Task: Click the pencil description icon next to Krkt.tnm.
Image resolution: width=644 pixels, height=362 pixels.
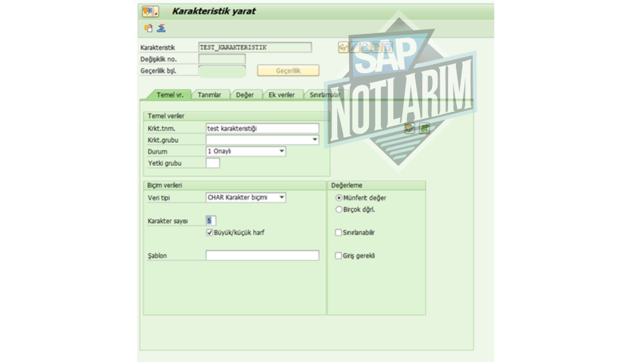Action: tap(410, 128)
